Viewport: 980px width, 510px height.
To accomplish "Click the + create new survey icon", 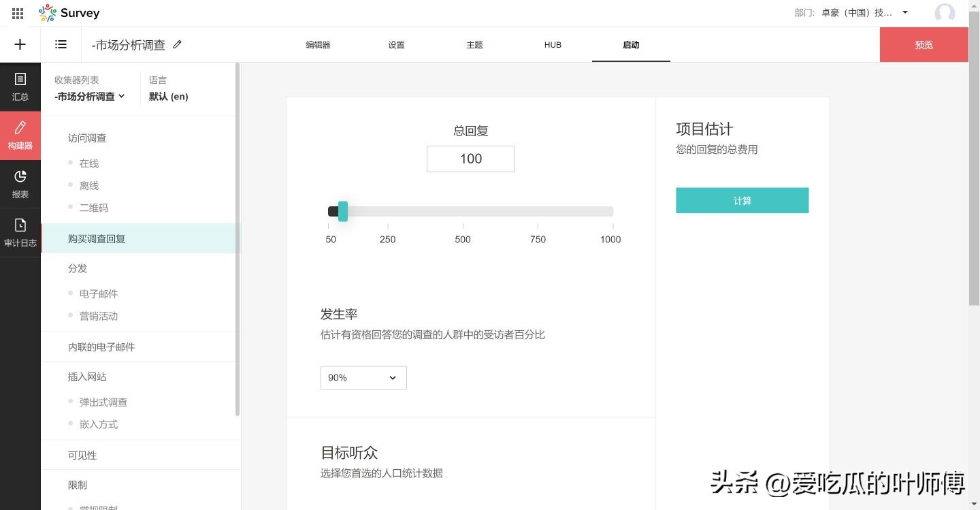I will point(20,44).
